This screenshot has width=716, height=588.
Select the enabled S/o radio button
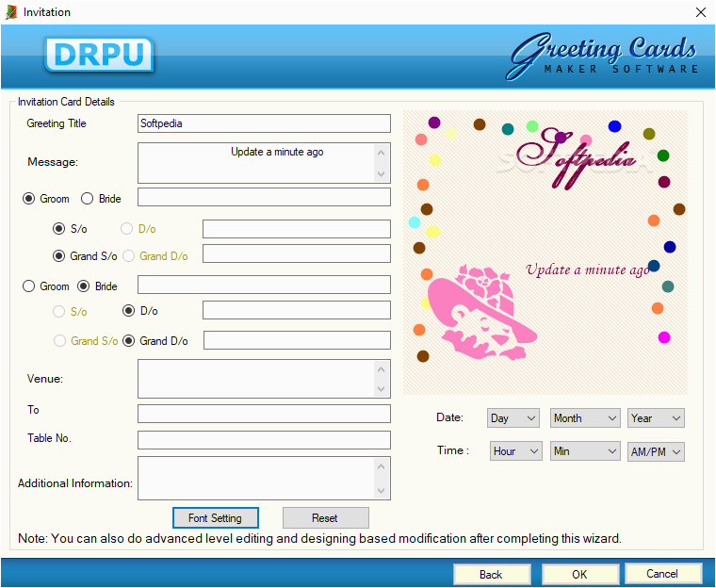tap(59, 228)
